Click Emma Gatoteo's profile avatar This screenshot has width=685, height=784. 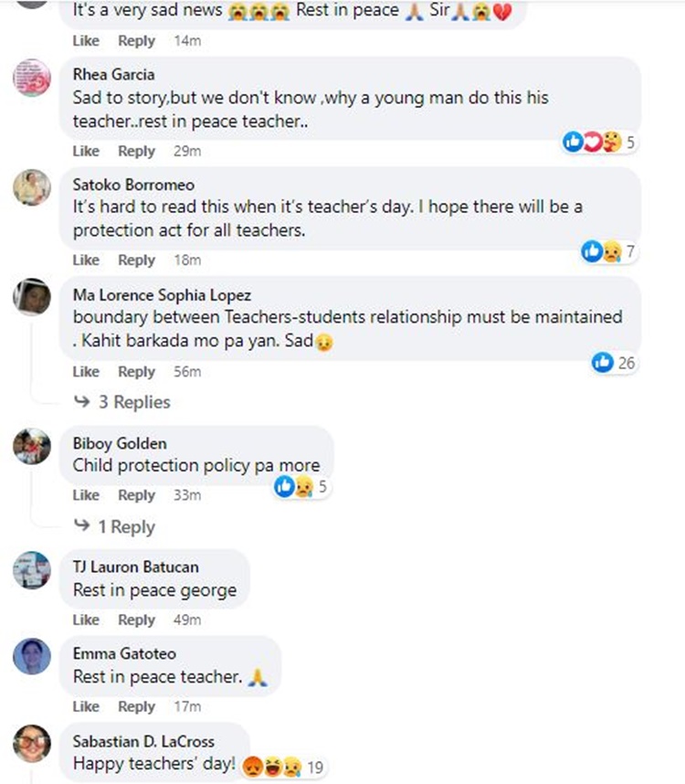pyautogui.click(x=32, y=657)
